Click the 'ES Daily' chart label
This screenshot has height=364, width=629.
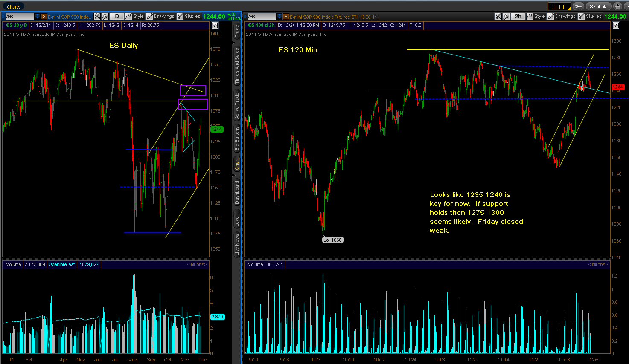123,45
